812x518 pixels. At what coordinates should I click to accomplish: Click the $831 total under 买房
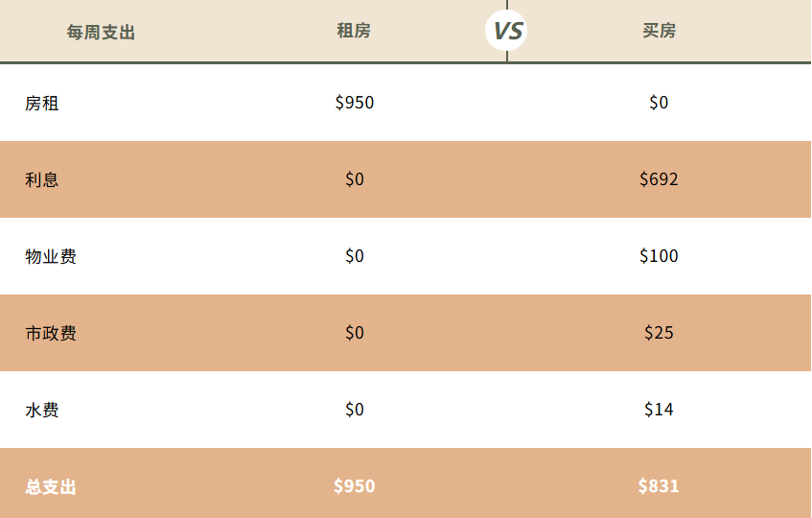[659, 486]
